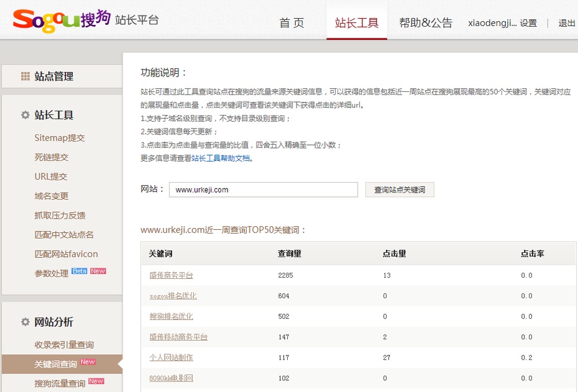
Task: Click 退出 to log out
Action: (566, 22)
